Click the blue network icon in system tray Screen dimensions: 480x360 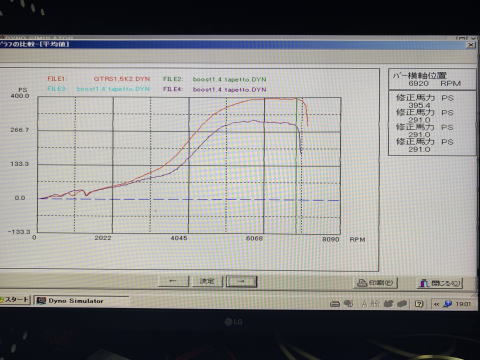(x=448, y=304)
